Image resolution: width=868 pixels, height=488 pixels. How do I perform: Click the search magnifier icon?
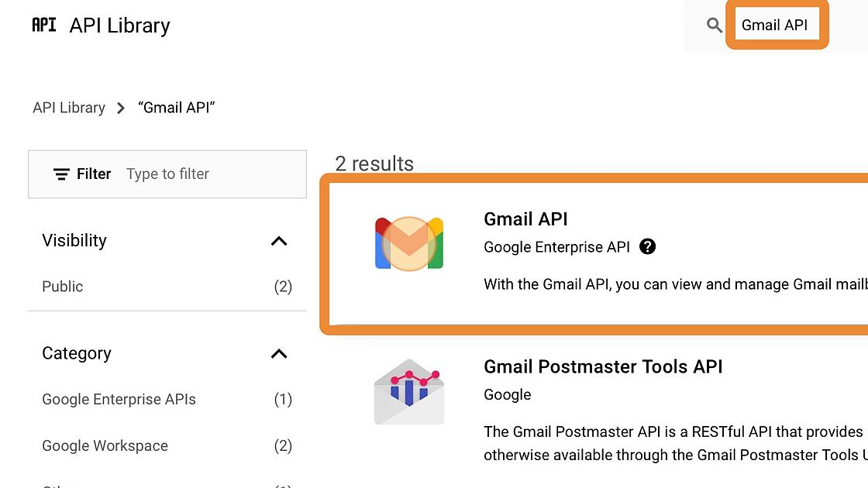pos(714,24)
